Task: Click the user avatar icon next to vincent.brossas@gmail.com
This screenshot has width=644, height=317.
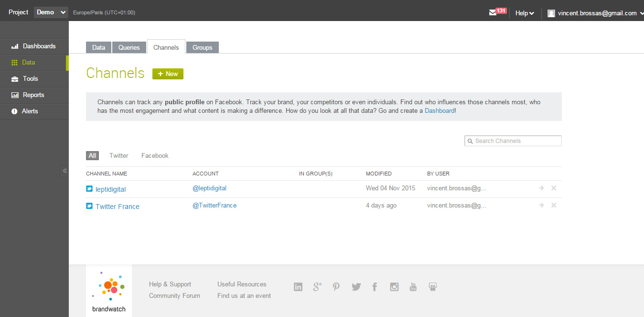Action: 551,13
